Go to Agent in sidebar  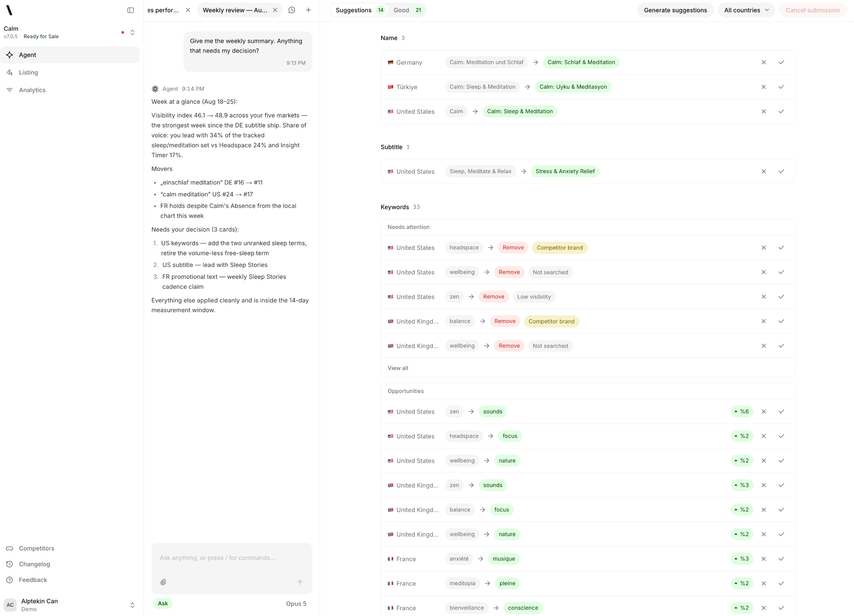(x=70, y=55)
